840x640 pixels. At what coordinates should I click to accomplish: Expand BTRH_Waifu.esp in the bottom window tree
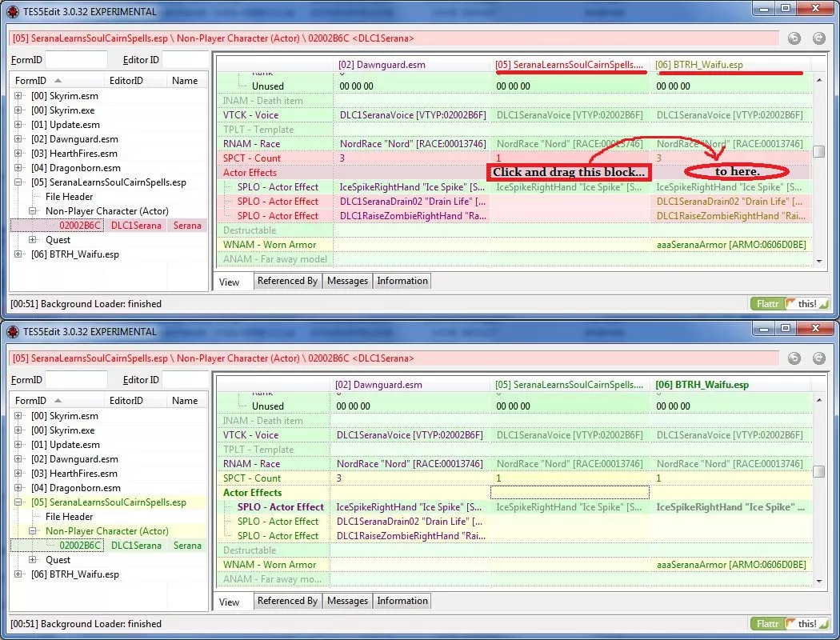[18, 574]
